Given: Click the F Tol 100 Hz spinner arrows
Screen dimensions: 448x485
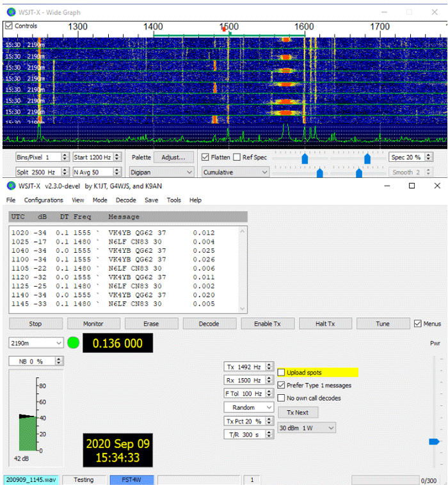Looking at the screenshot, I should coord(269,394).
